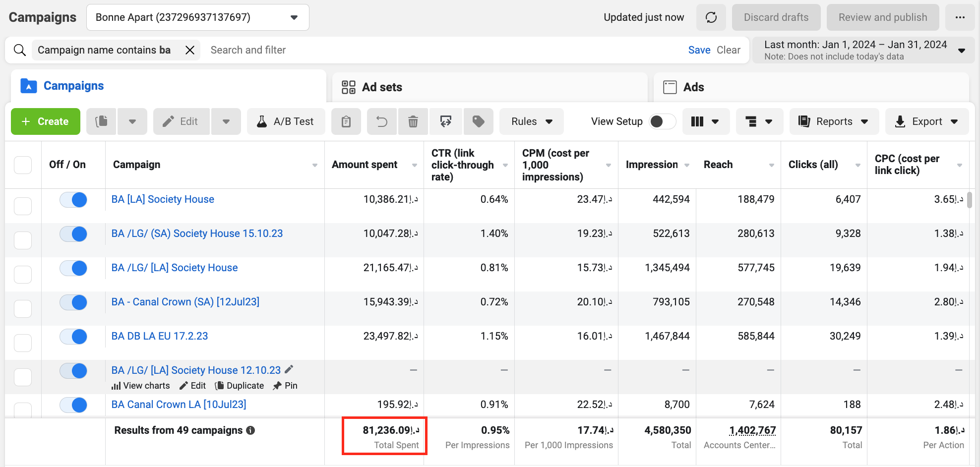Tick the checkbox for BA DB LA EU 17.2.23
This screenshot has height=467, width=980.
click(23, 343)
